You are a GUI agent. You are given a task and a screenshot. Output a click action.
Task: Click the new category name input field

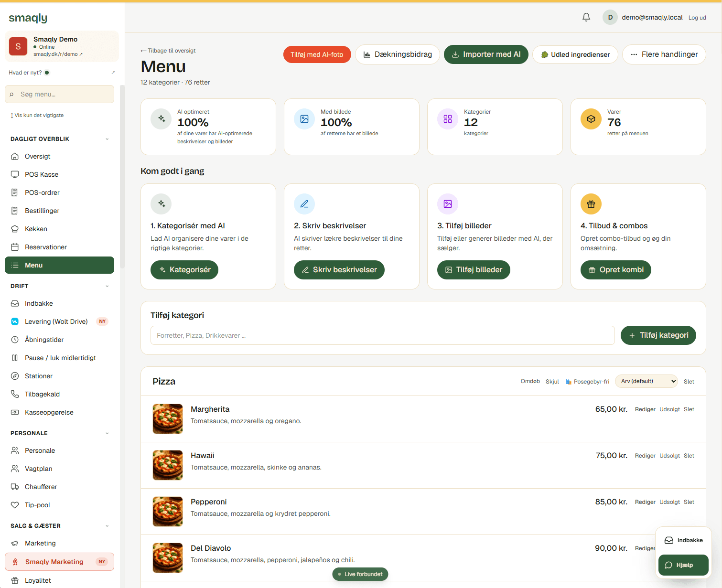point(383,335)
